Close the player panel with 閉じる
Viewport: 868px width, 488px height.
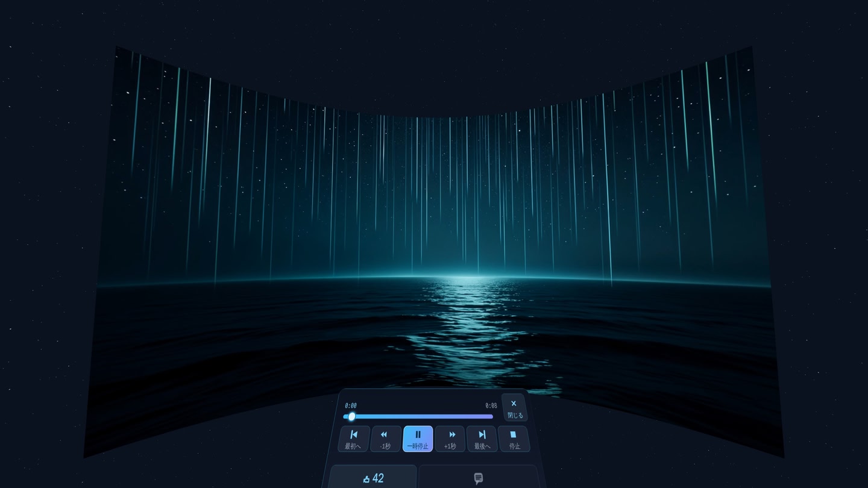[515, 407]
